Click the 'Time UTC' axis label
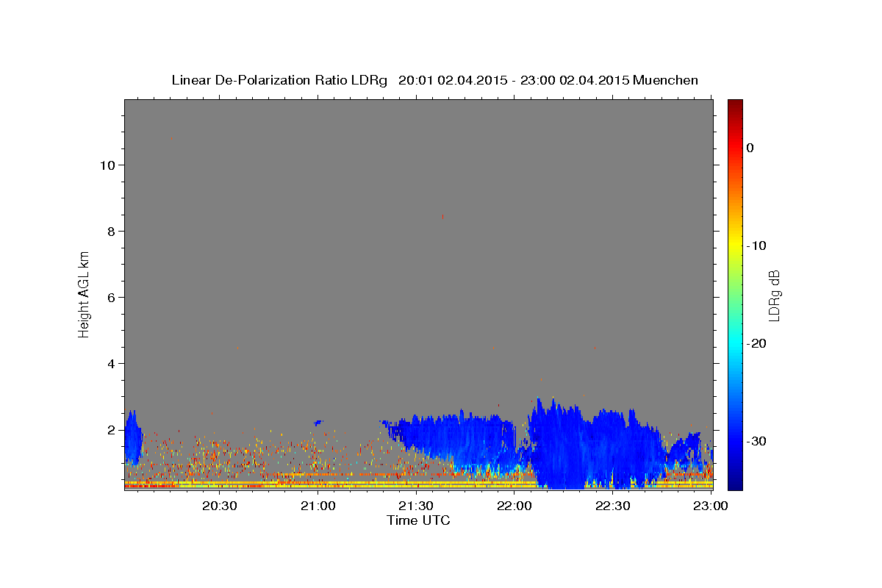The height and width of the screenshot is (588, 882). (418, 520)
